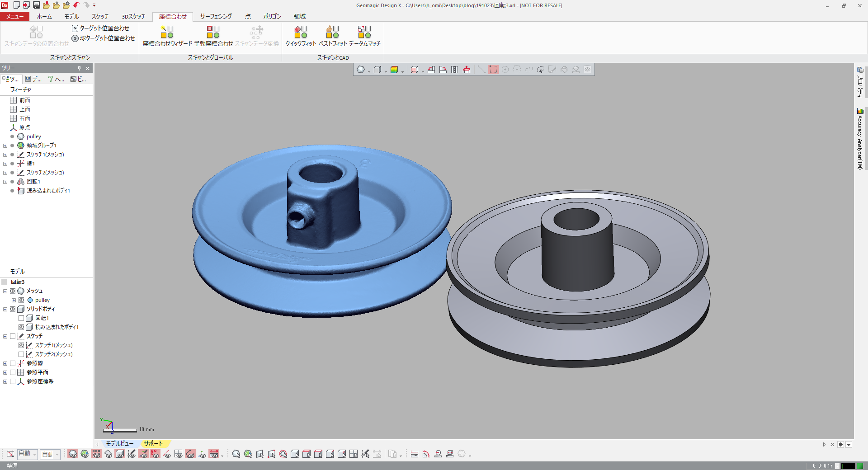Show the 回転1 solid body
The height and width of the screenshot is (470, 868).
(21, 318)
